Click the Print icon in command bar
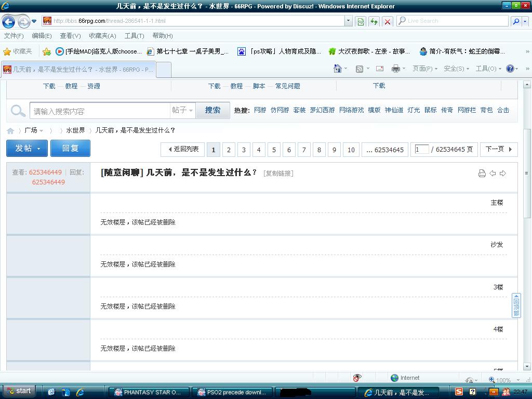Screen dimensions: 532x399 pyautogui.click(x=395, y=69)
